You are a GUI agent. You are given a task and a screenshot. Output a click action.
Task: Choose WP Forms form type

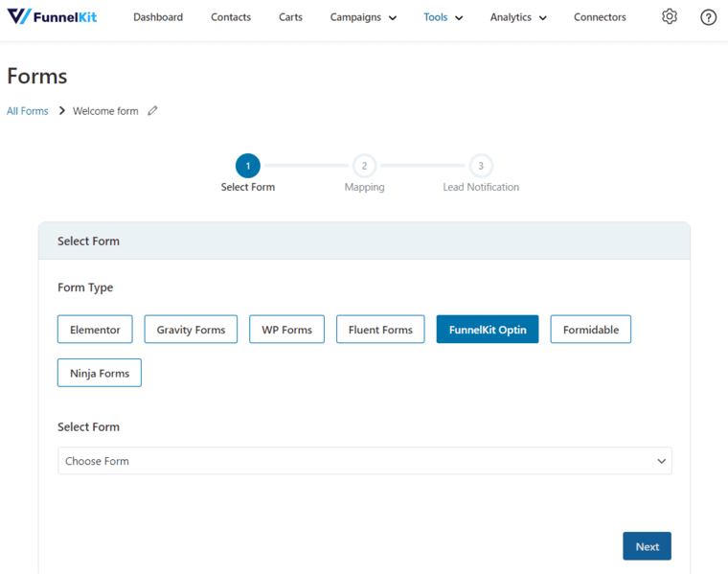pos(287,330)
